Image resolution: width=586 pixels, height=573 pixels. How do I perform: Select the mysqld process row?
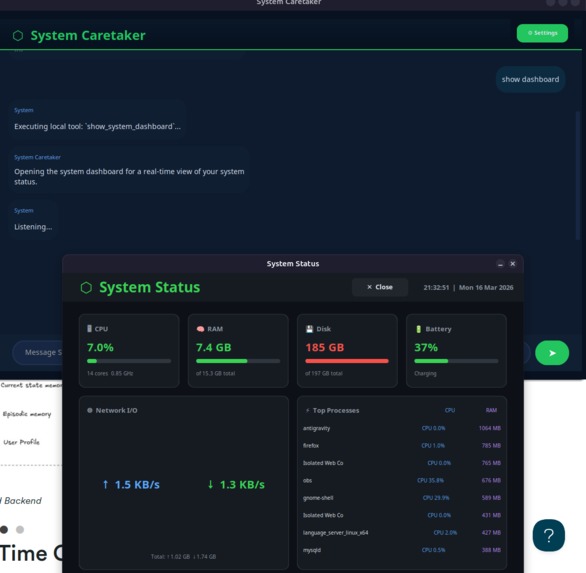click(402, 550)
